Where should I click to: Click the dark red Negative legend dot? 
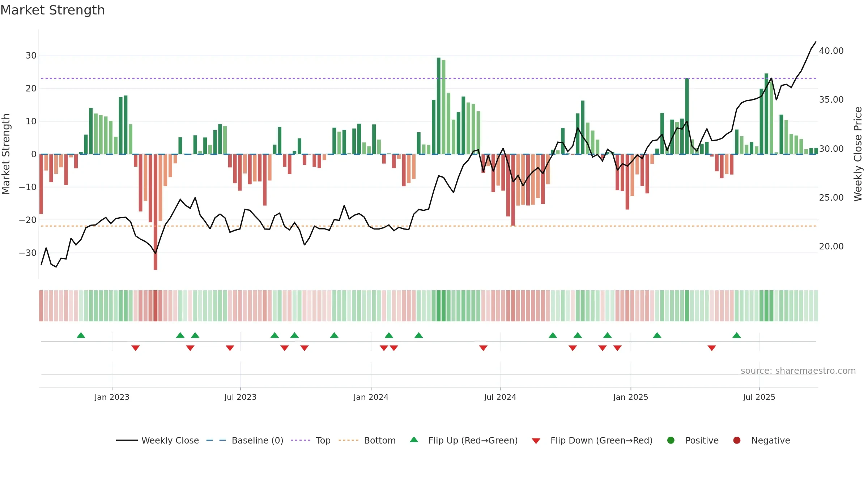(737, 440)
